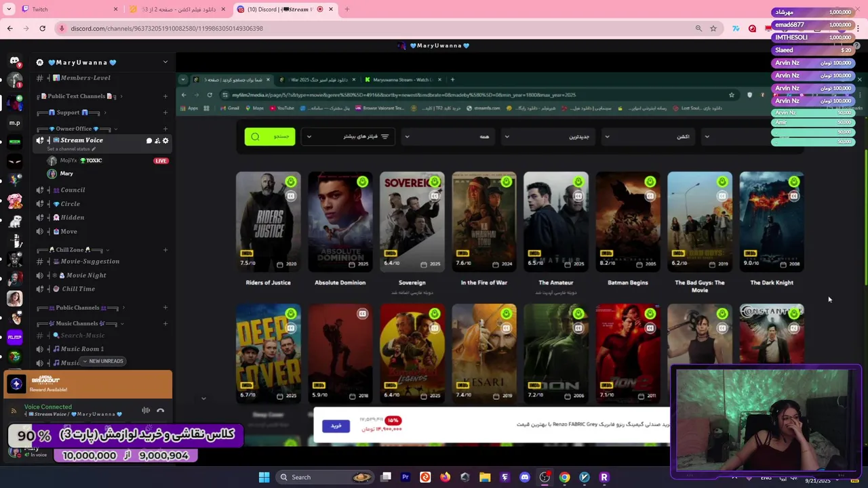Image resolution: width=868 pixels, height=488 pixels.
Task: Switch to second browser tab
Action: (x=178, y=9)
